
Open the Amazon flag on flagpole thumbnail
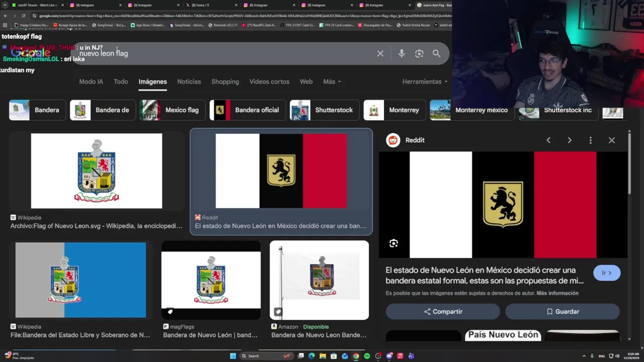coord(319,280)
